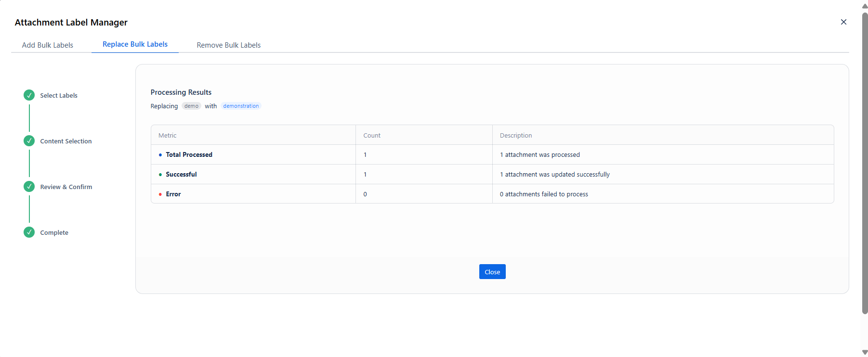The width and height of the screenshot is (868, 357).
Task: Click the Count column header
Action: tap(372, 135)
